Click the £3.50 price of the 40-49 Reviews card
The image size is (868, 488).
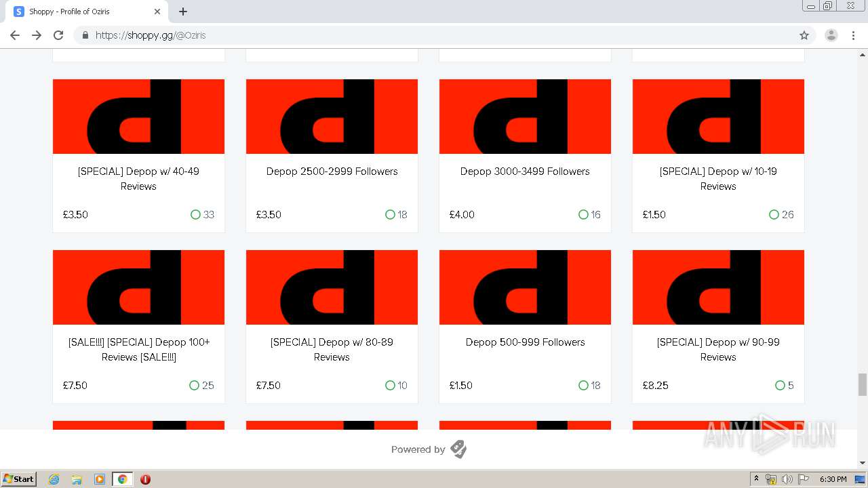click(x=75, y=215)
